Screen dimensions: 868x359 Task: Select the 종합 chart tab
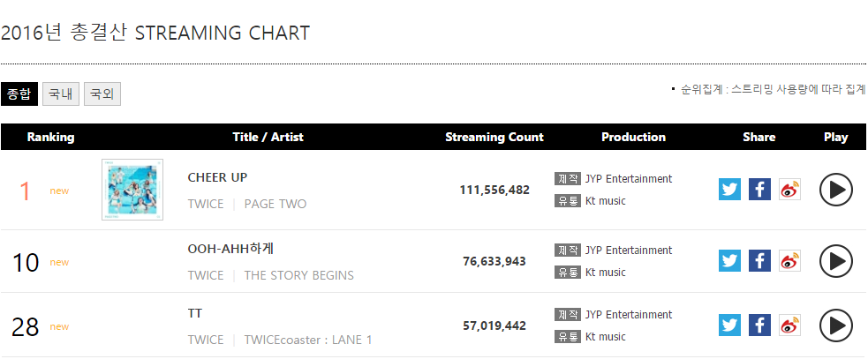(19, 94)
